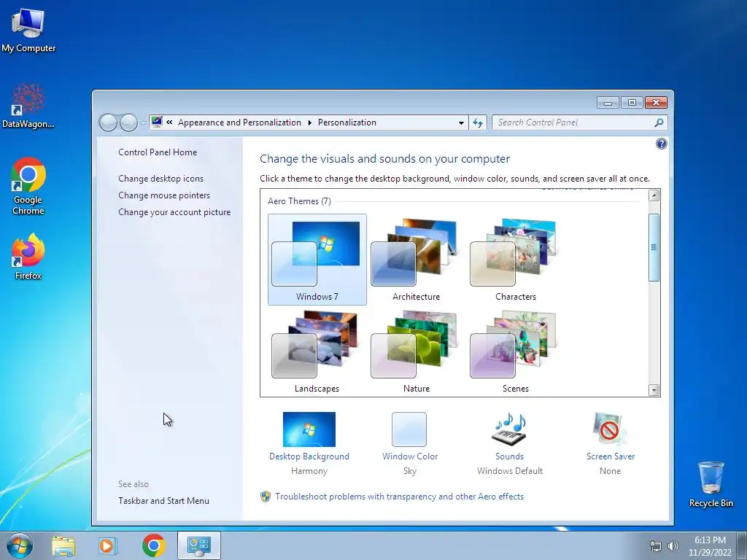Viewport: 747px width, 560px height.
Task: Open the Window Color Sky swatch
Action: pos(409,429)
